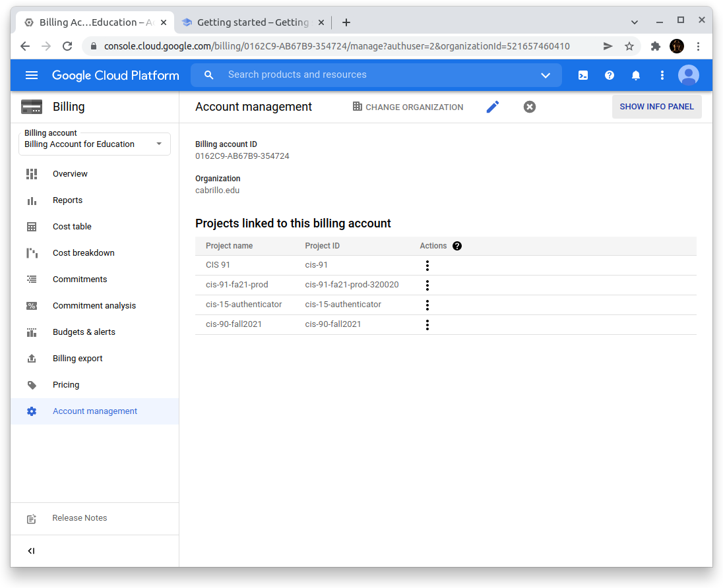Click CHANGE ORGANIZATION button
The height and width of the screenshot is (588, 723).
tap(408, 107)
